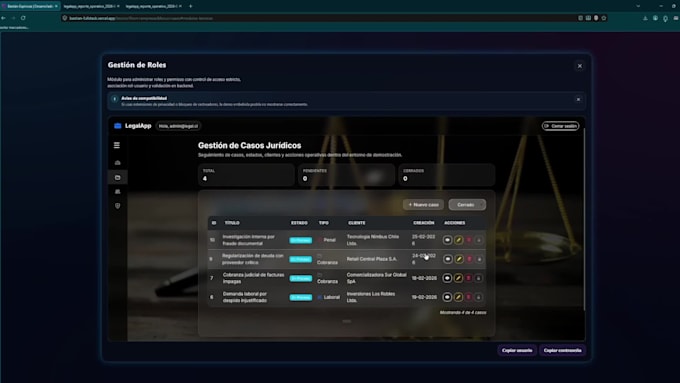View the 'Regularización de deuda' case via eye icon
Screen dimensions: 680x383
[x=447, y=259]
